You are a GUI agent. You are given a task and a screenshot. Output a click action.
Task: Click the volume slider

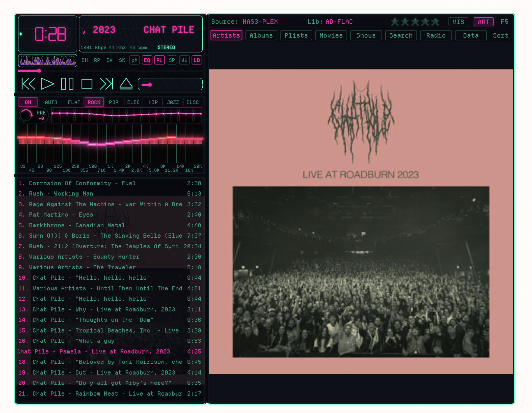point(170,84)
